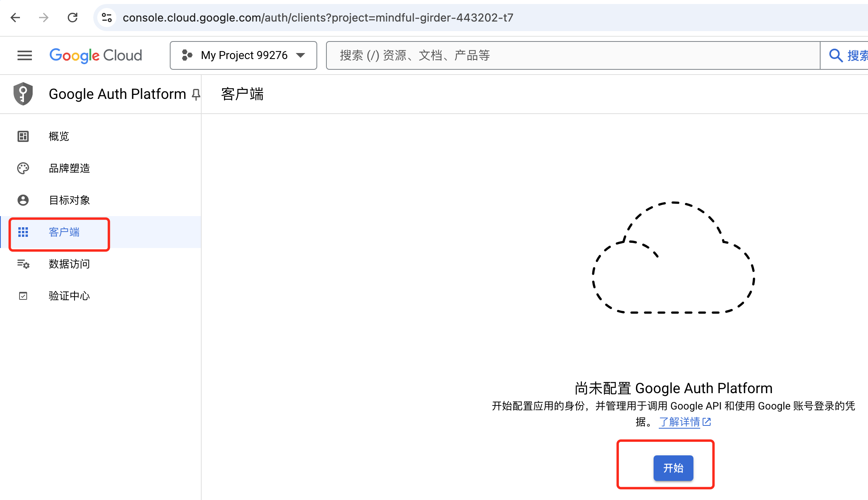This screenshot has width=868, height=500.
Task: Click the 目标对象 person icon
Action: click(x=23, y=200)
